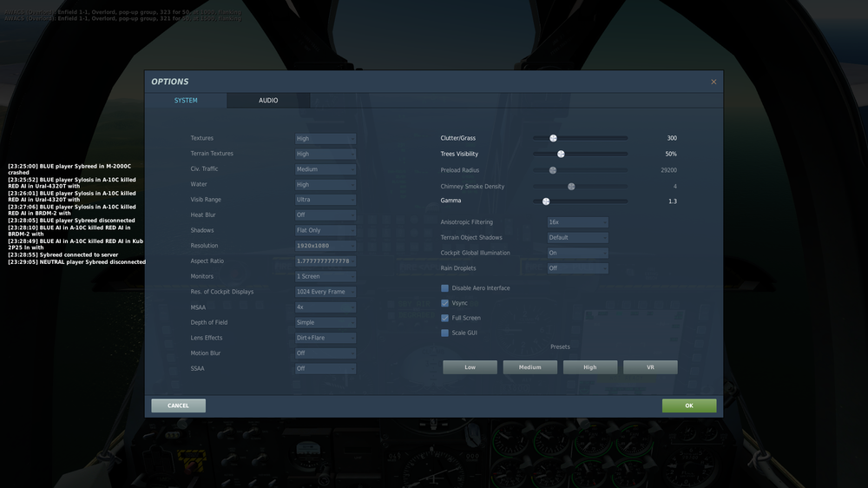
Task: Open the Lens Effects dropdown
Action: point(325,338)
